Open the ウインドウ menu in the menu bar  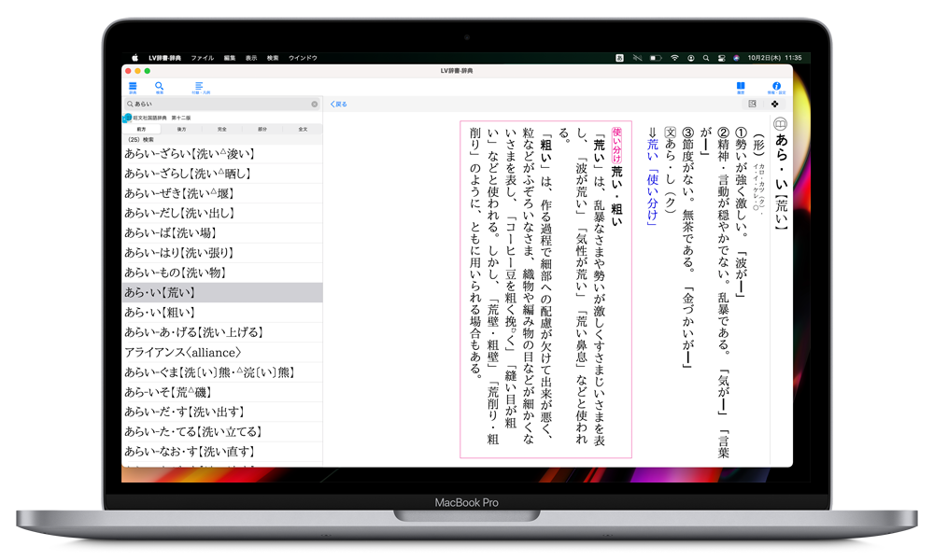point(303,58)
